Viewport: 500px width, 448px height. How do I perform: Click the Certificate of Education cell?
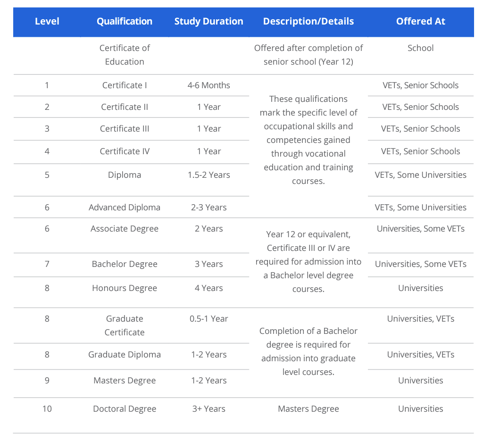pos(125,55)
